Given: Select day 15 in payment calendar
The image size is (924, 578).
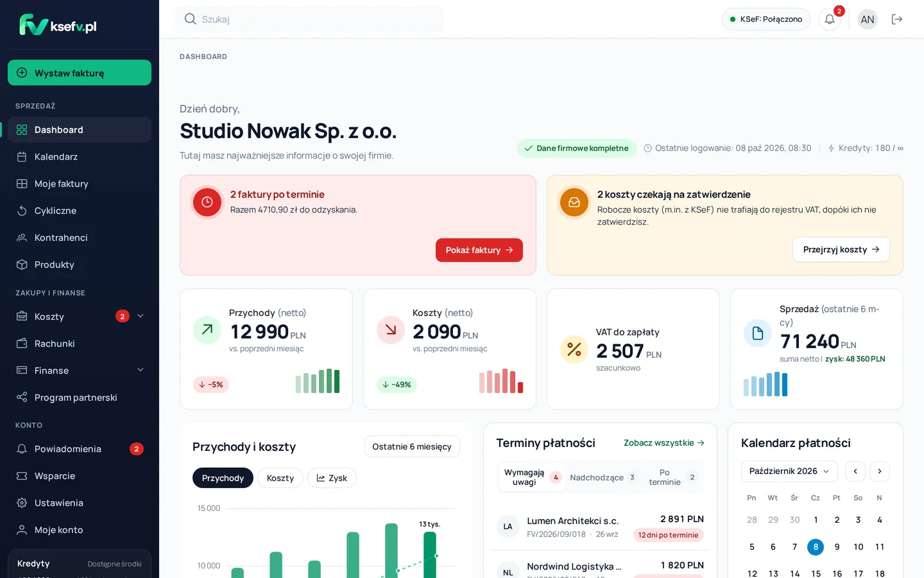Looking at the screenshot, I should coord(816,574).
